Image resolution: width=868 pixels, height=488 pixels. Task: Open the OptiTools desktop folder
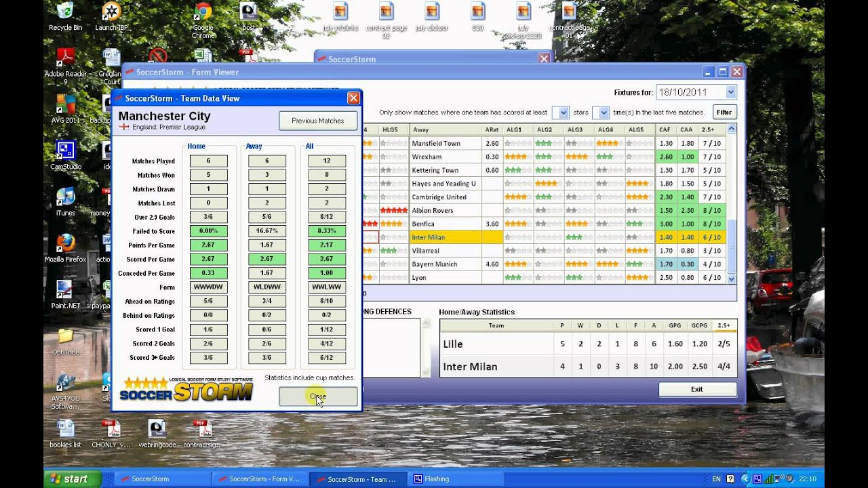(65, 342)
